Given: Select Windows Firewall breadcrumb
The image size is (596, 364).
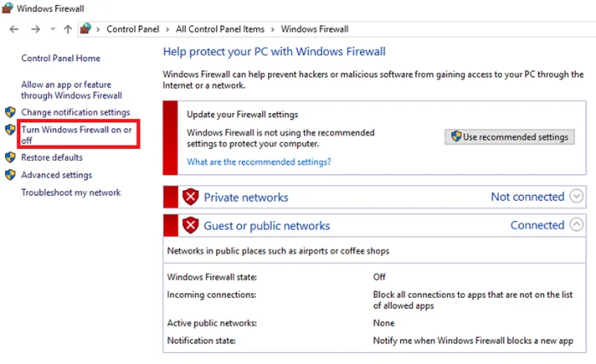Looking at the screenshot, I should [x=314, y=29].
